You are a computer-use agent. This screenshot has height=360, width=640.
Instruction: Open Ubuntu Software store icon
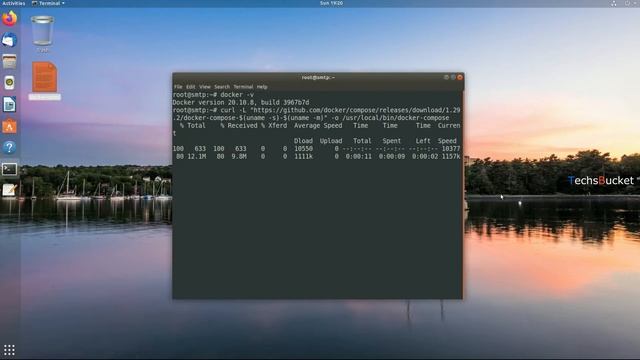[9, 126]
